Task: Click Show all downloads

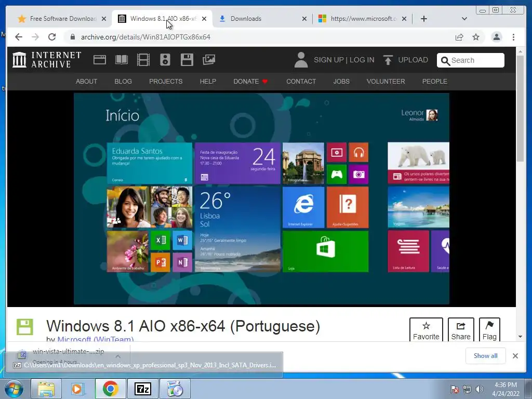Action: point(486,355)
